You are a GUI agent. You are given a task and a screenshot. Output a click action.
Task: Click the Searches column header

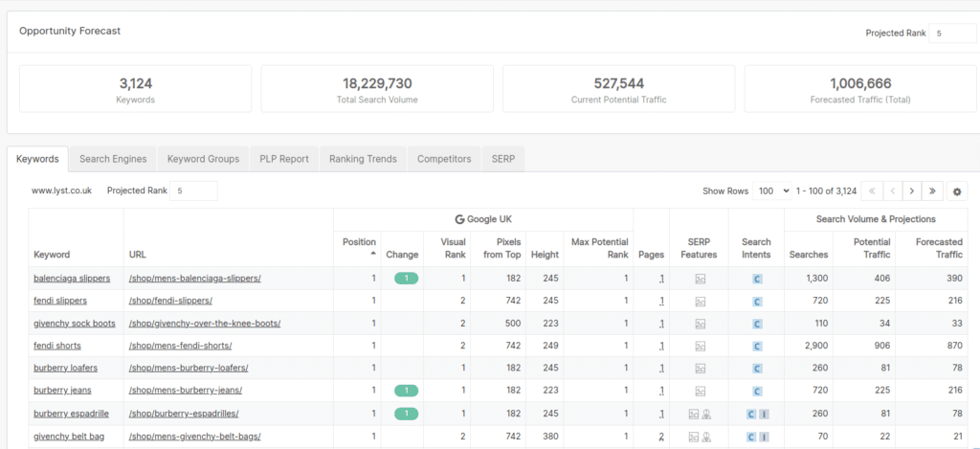coord(809,255)
